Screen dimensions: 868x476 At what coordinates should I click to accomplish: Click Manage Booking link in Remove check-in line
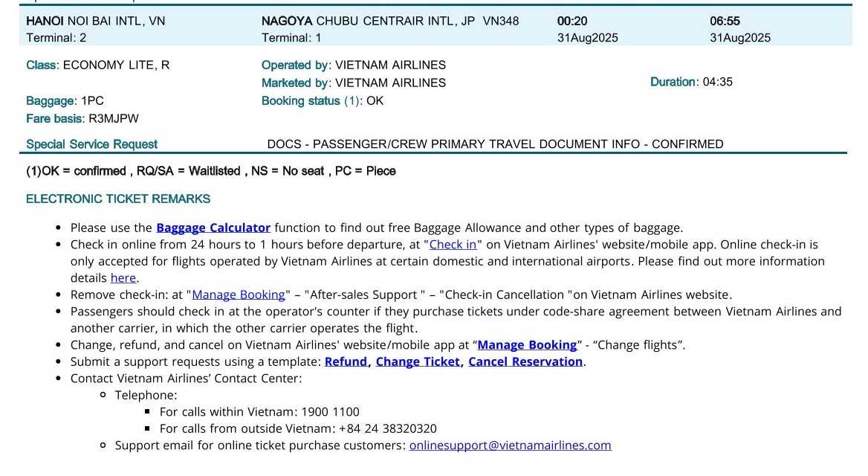click(x=239, y=295)
